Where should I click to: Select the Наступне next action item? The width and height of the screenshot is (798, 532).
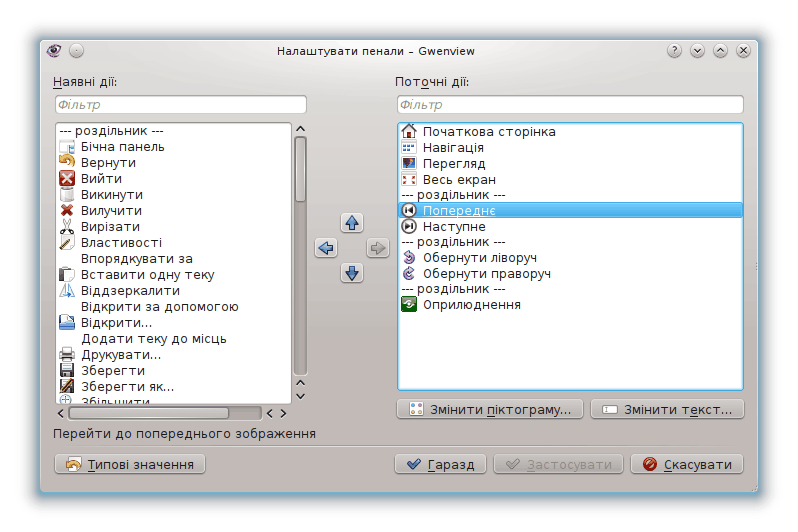click(x=453, y=227)
